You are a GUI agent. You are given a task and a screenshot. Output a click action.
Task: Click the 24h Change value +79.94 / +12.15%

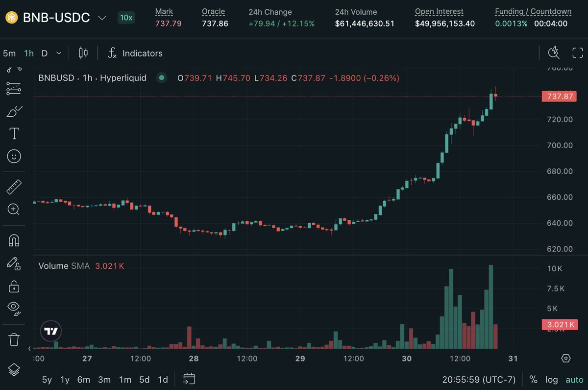(x=282, y=24)
